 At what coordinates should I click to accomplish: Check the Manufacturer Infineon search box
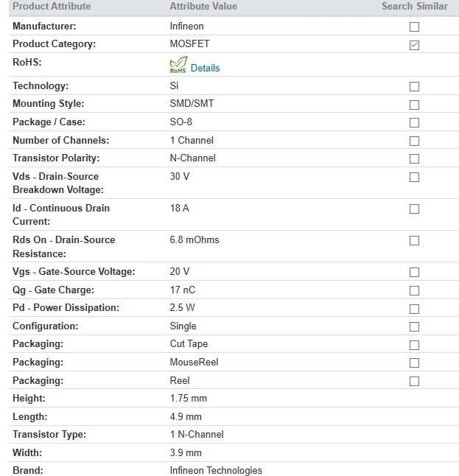coord(414,27)
